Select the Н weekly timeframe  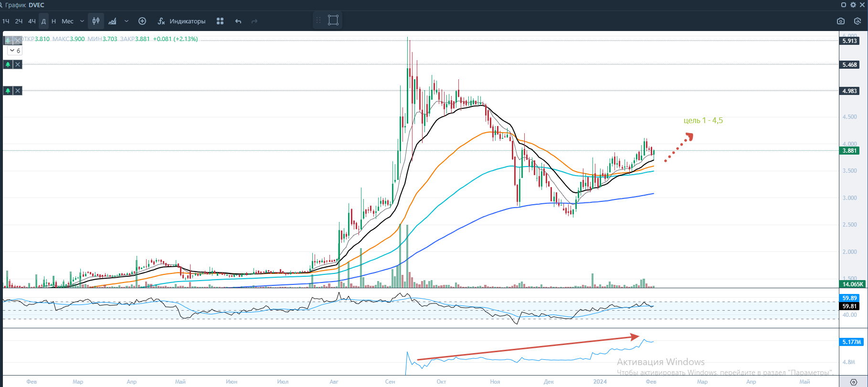click(53, 21)
